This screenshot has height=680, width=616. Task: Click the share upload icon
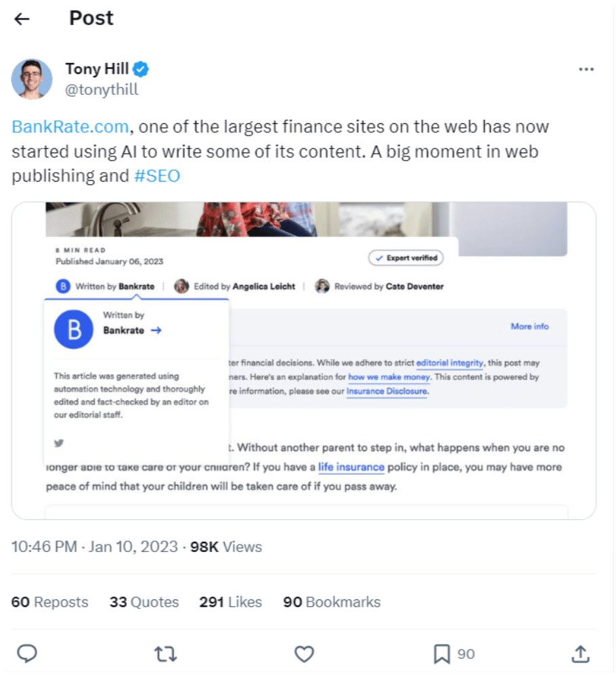pyautogui.click(x=580, y=654)
